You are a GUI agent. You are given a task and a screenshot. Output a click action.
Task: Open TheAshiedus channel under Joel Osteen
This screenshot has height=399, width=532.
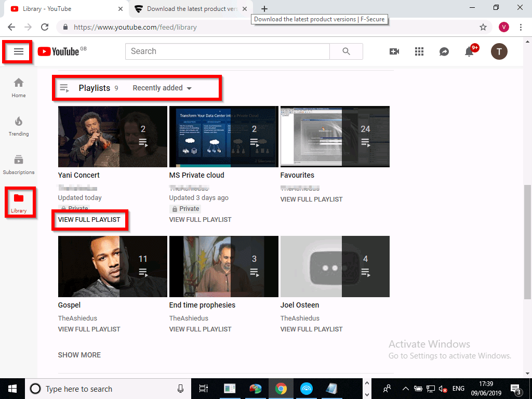300,318
